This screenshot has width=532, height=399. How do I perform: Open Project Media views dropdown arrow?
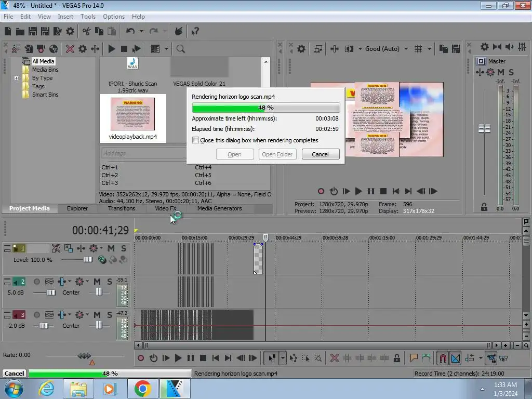click(x=166, y=49)
